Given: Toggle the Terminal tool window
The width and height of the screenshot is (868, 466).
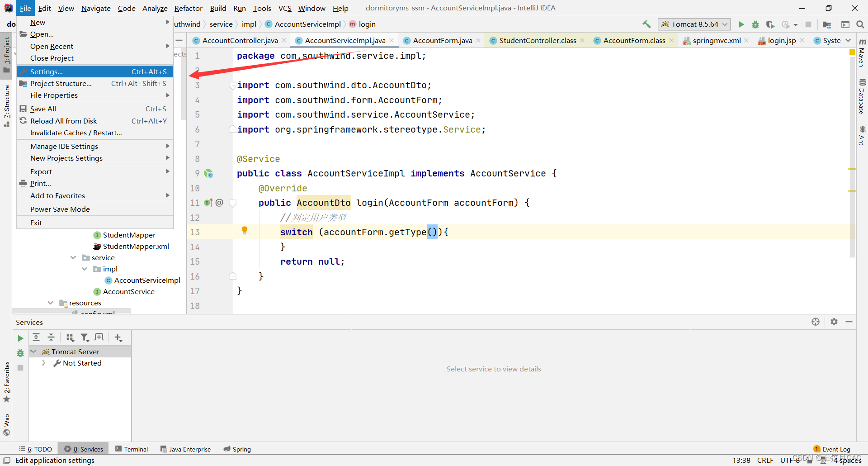Looking at the screenshot, I should click(x=132, y=449).
